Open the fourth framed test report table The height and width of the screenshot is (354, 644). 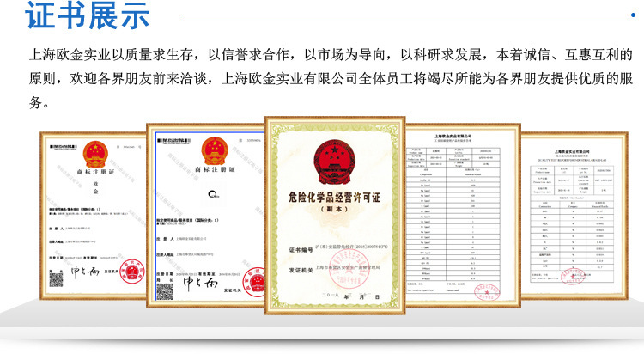pyautogui.click(x=463, y=215)
